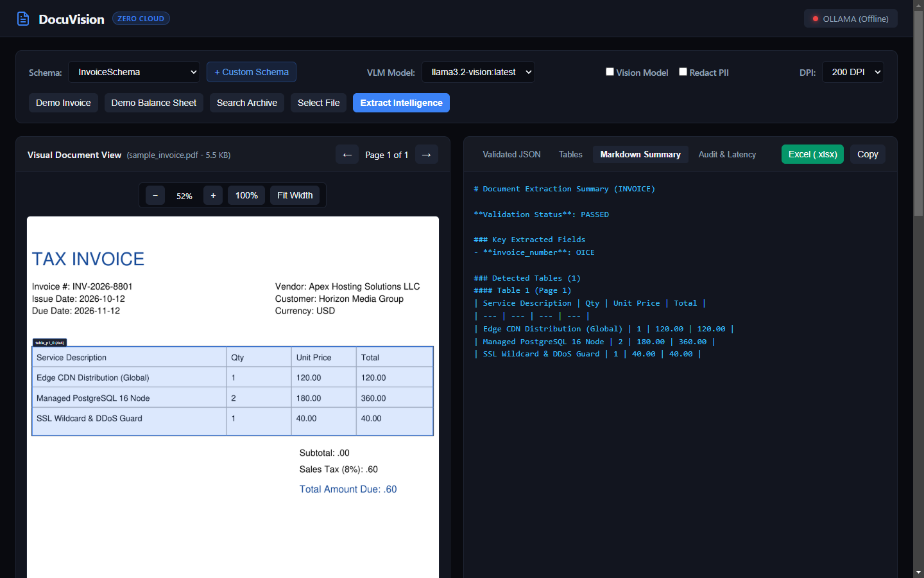Open the VLM Model dropdown

click(478, 72)
